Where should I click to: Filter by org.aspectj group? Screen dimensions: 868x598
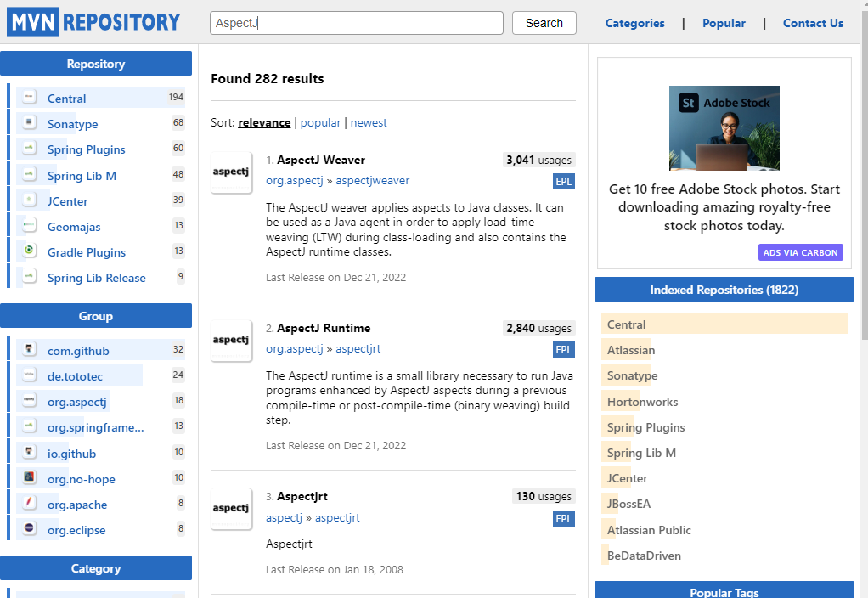pos(77,402)
